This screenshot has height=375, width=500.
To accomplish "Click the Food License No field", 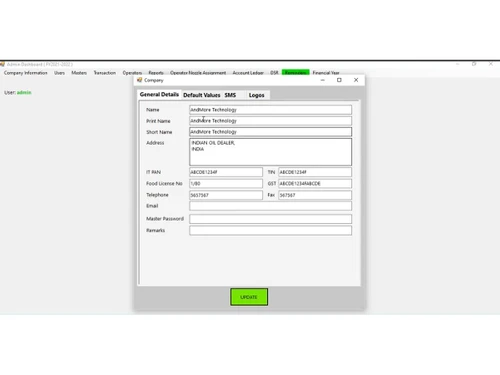I will click(x=226, y=184).
